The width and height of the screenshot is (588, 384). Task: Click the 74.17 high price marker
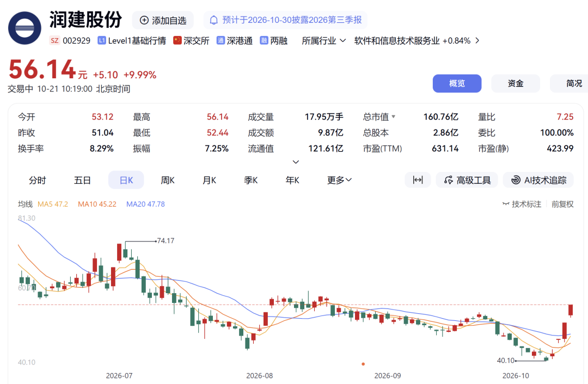166,241
